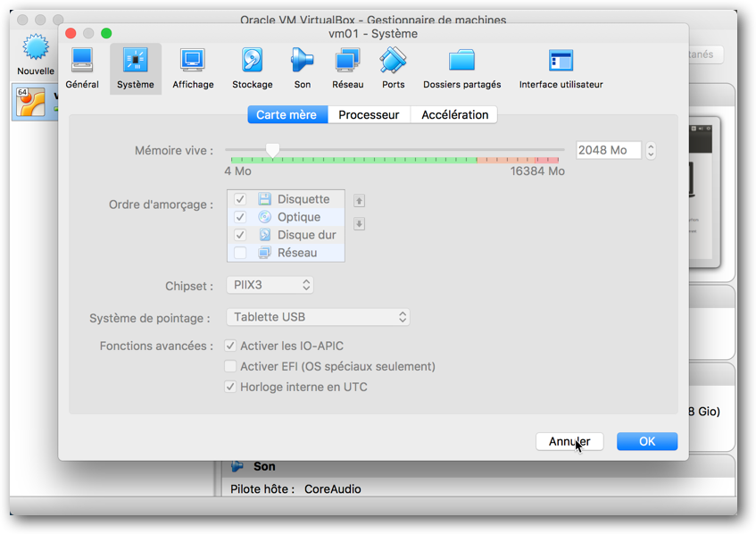Open the Réseau network settings section
This screenshot has height=534, width=756.
coord(347,69)
